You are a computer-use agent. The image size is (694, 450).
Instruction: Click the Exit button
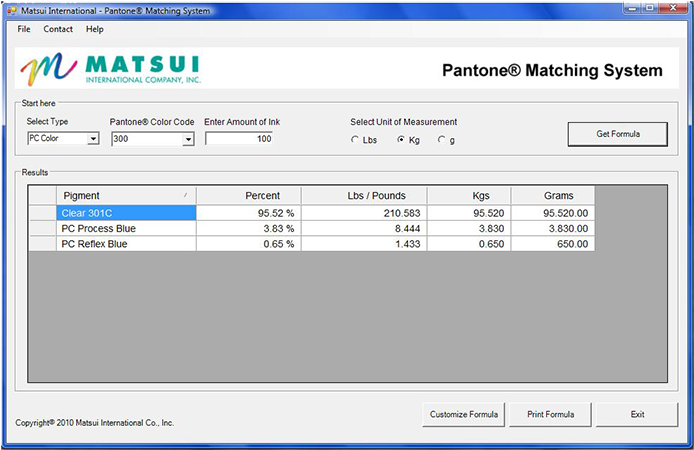(x=637, y=415)
